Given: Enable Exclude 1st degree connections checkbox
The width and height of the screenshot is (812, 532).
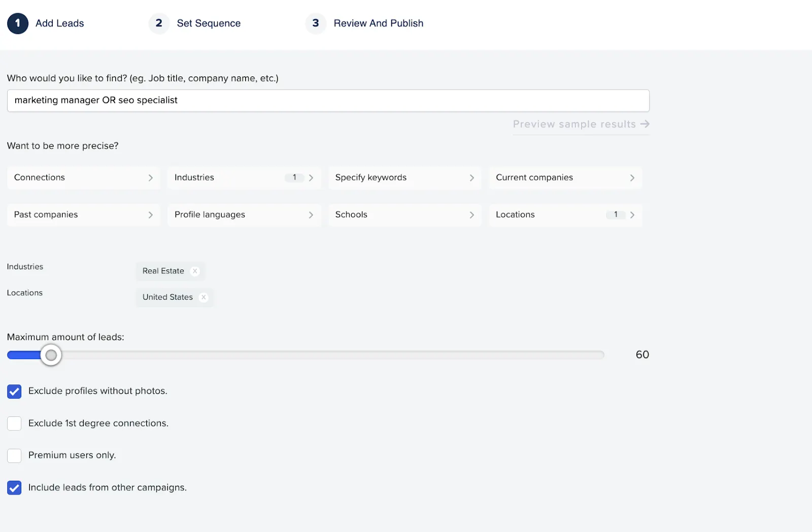Looking at the screenshot, I should (x=14, y=423).
